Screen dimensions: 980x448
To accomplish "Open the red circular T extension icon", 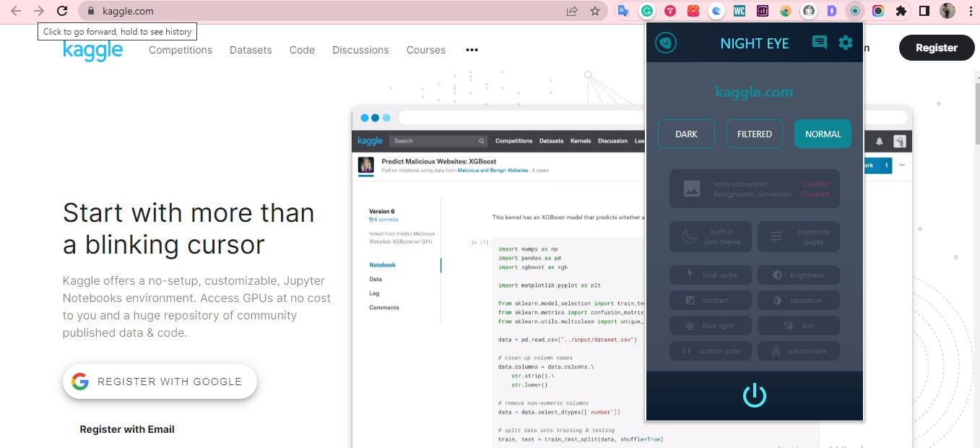I will pyautogui.click(x=670, y=11).
